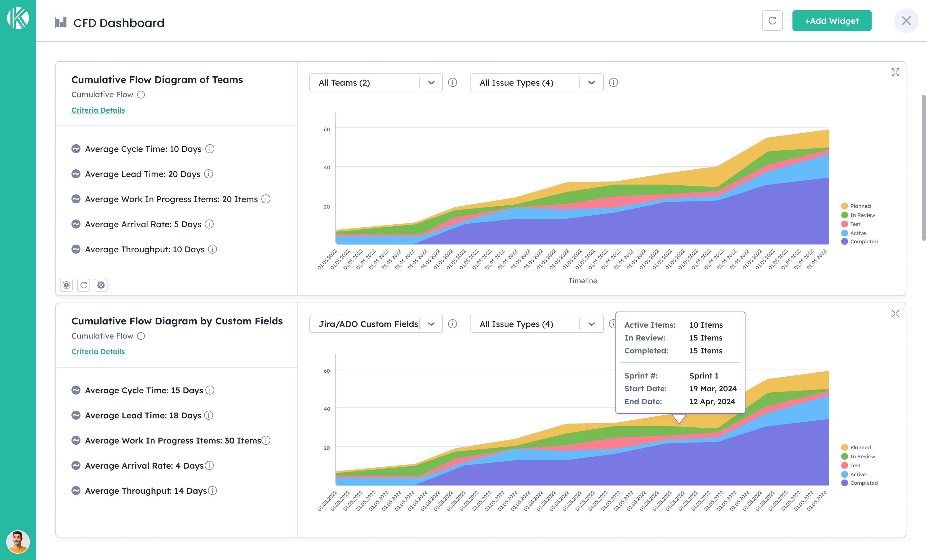Open the Teams widget settings gear
The image size is (927, 560).
101,285
